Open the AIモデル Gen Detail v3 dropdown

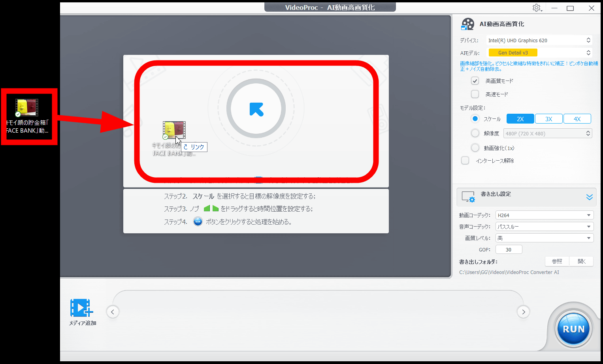(x=539, y=53)
